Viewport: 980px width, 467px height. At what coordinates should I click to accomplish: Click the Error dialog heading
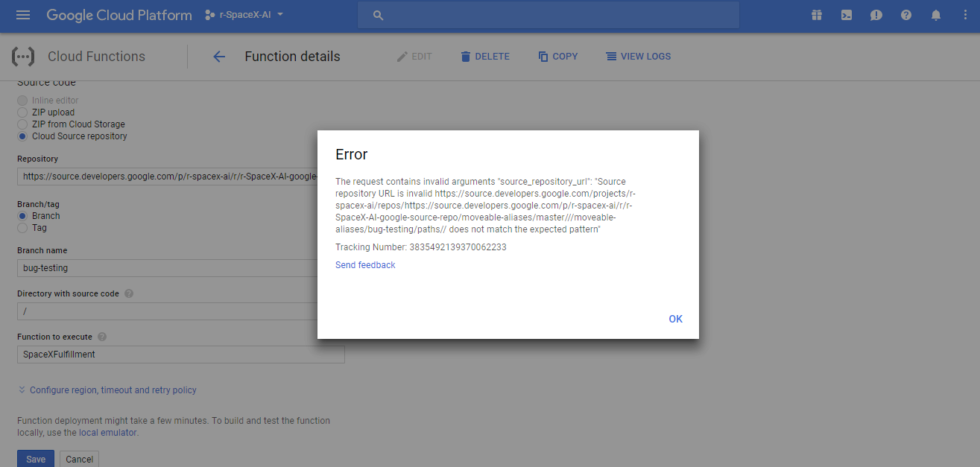[352, 155]
